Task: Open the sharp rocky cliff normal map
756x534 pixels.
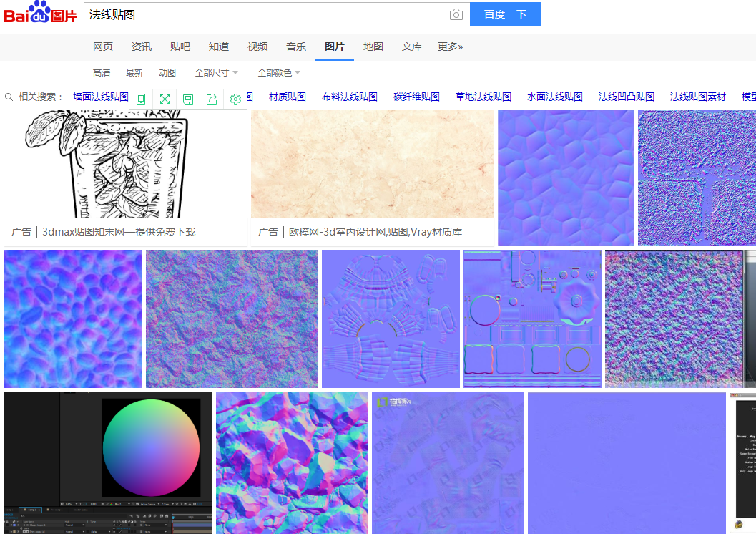Action: tap(293, 462)
